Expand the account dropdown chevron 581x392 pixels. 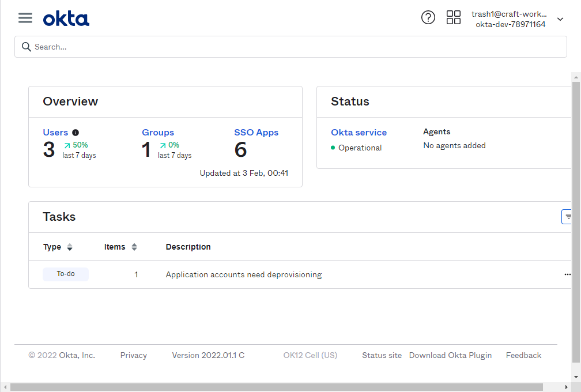pyautogui.click(x=560, y=19)
